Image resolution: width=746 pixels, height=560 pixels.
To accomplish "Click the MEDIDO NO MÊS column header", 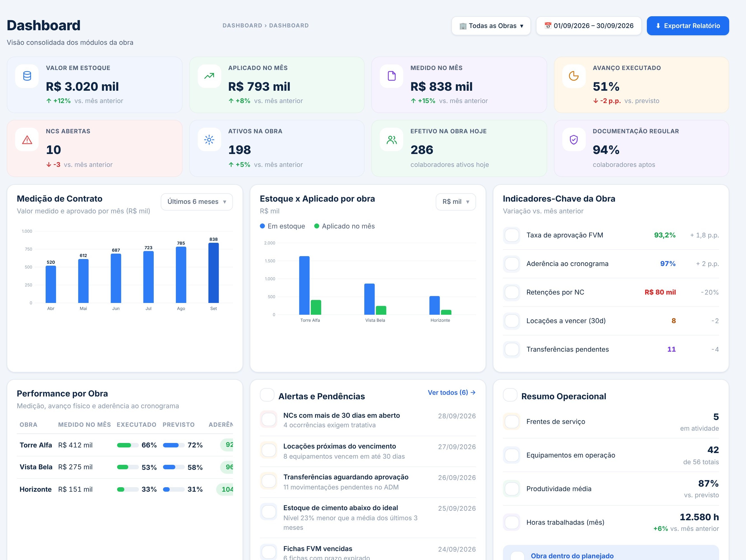I will 84,425.
